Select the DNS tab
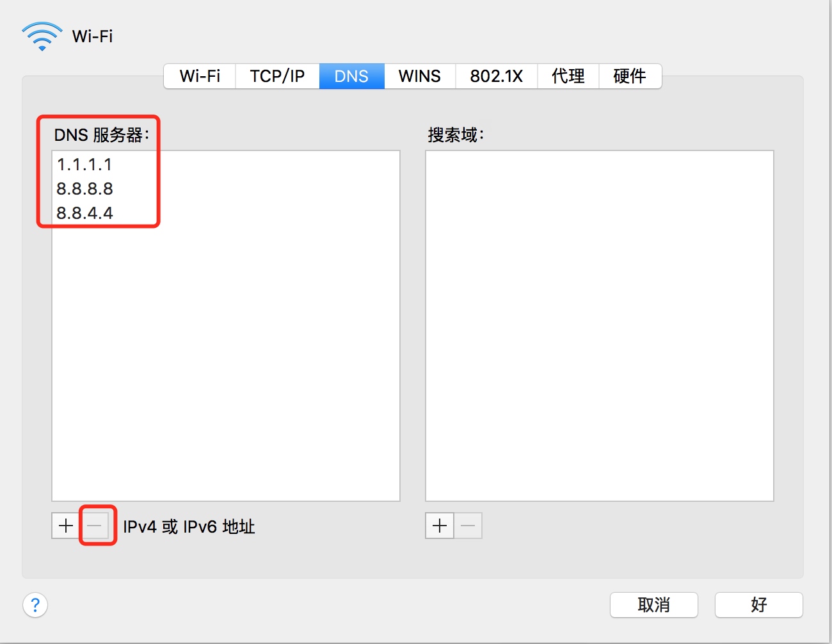The width and height of the screenshot is (832, 644). point(351,76)
